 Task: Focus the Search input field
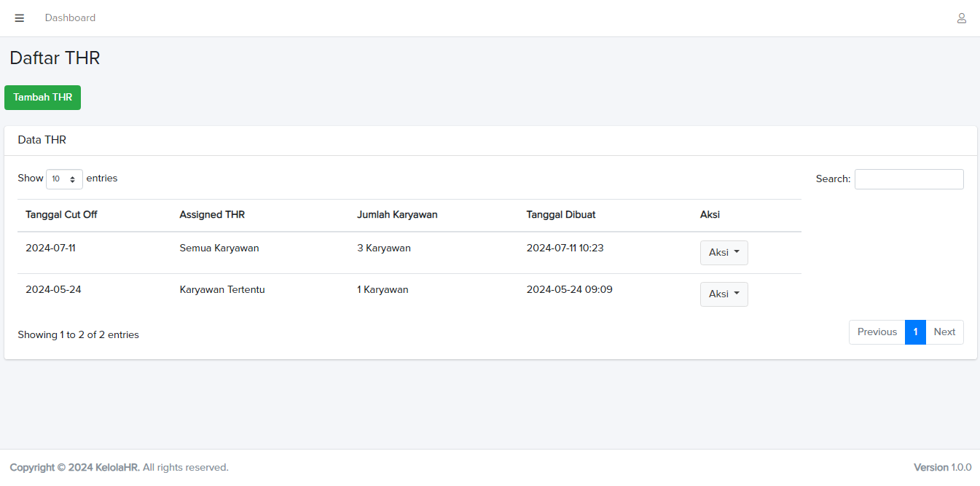tap(909, 179)
